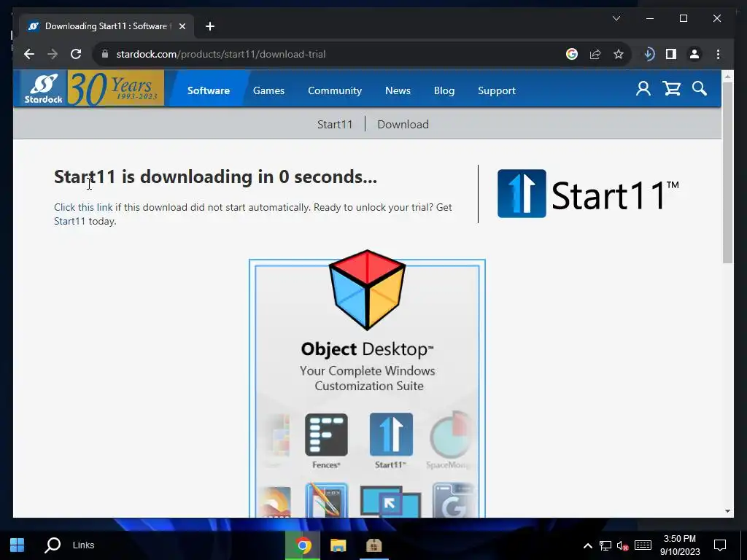Open the Games menu
The width and height of the screenshot is (747, 560).
pyautogui.click(x=268, y=90)
